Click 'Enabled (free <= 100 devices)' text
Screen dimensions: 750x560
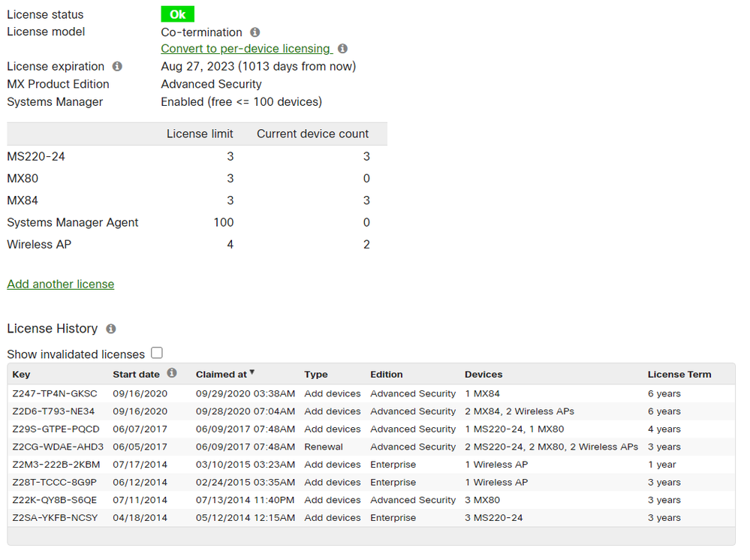pyautogui.click(x=242, y=102)
